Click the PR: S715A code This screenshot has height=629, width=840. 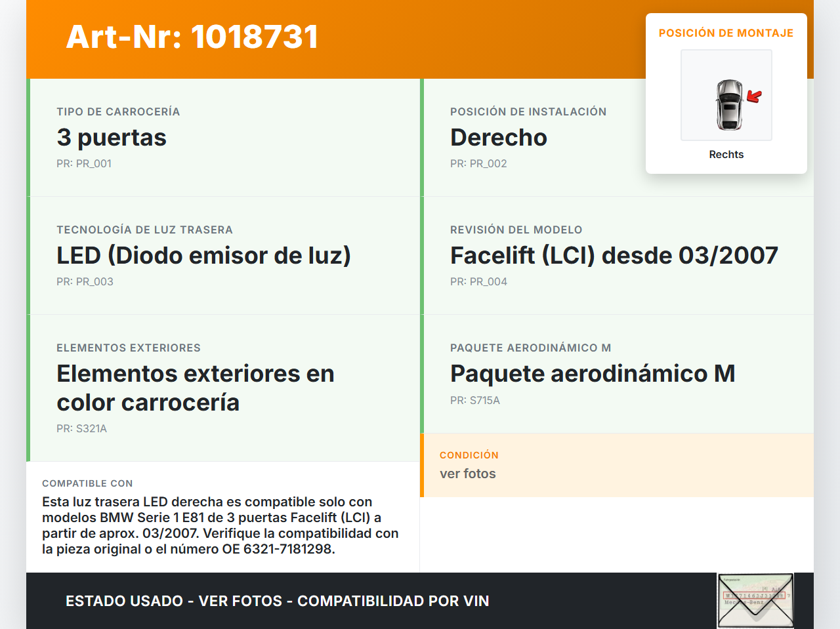pyautogui.click(x=474, y=400)
